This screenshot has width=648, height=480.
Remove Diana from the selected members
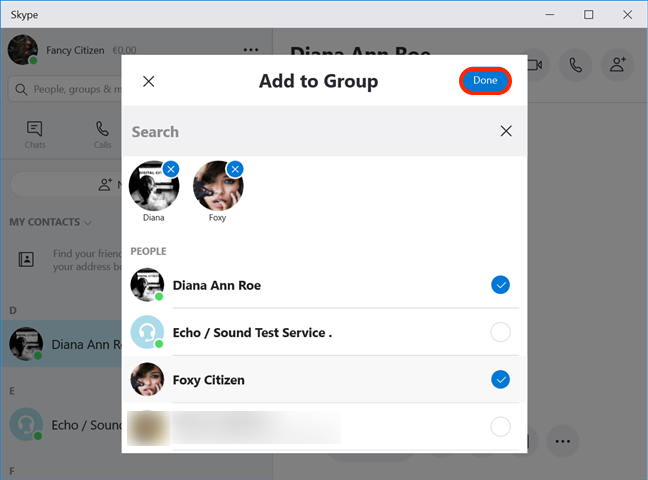(x=171, y=169)
